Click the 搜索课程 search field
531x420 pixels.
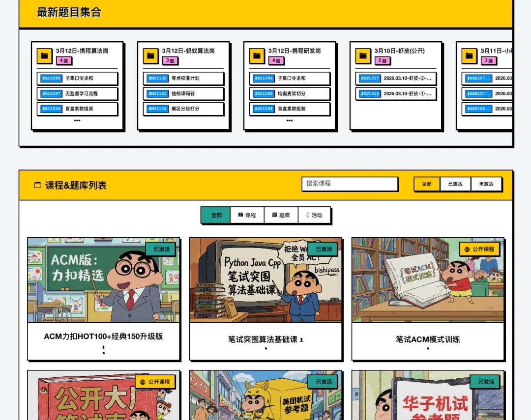click(350, 184)
